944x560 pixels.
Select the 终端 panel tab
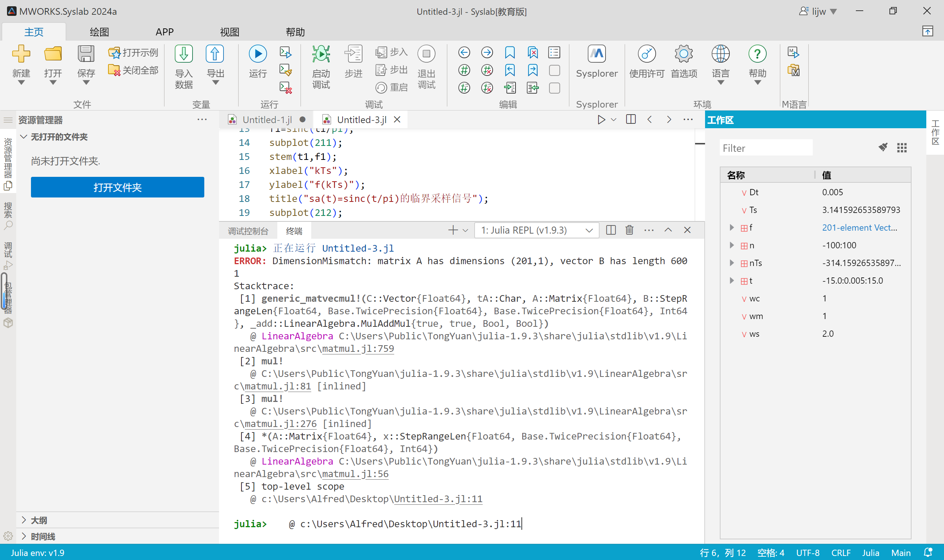pyautogui.click(x=294, y=231)
